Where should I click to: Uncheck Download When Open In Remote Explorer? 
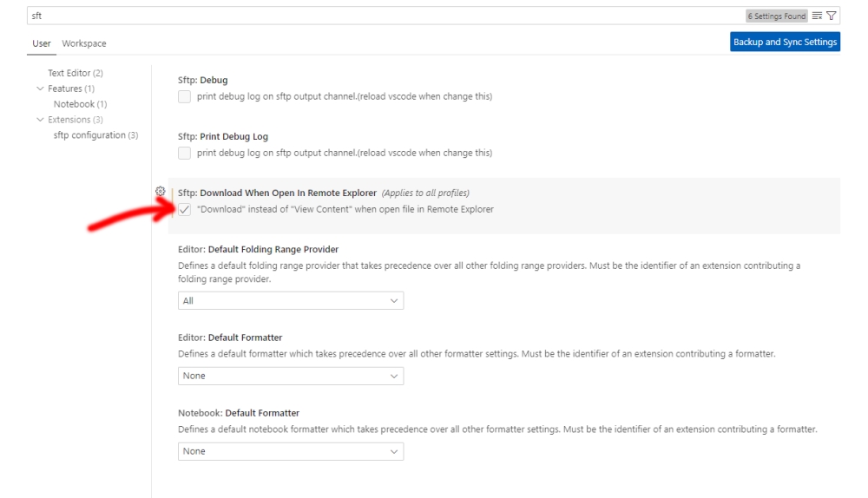tap(184, 210)
